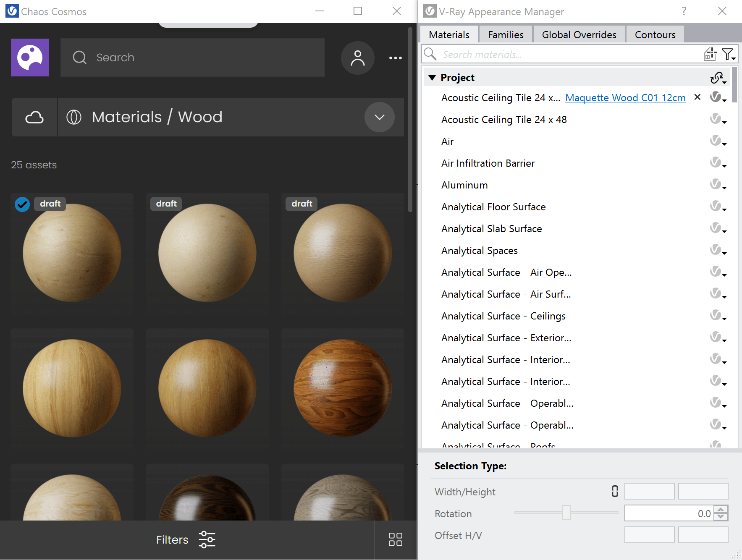The height and width of the screenshot is (560, 742).
Task: Remove the Maquette Wood C01 12cm override
Action: [x=697, y=97]
